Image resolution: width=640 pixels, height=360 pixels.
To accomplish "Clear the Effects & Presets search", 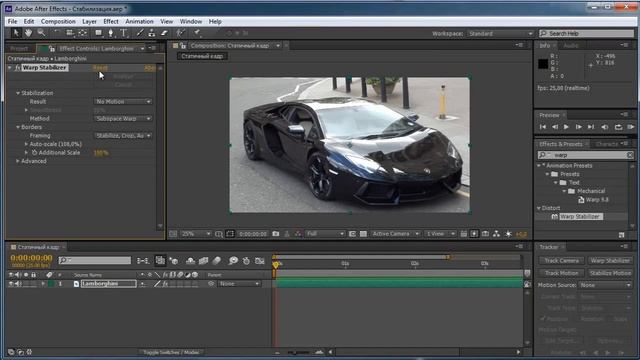I will pyautogui.click(x=630, y=155).
